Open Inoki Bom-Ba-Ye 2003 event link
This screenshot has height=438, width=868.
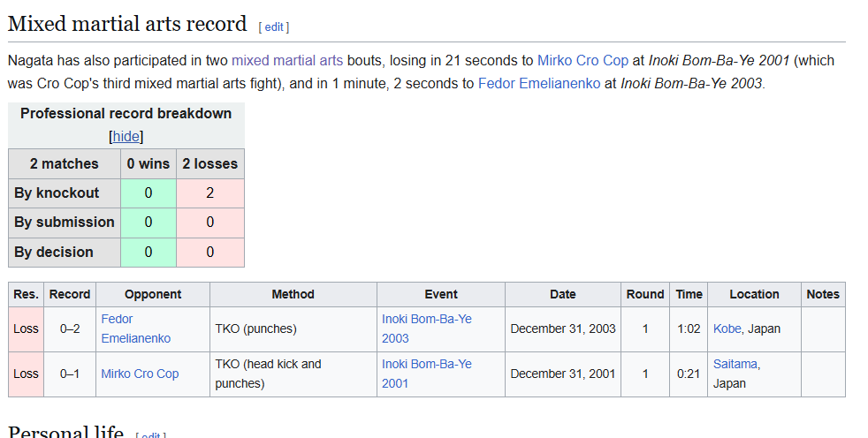(x=427, y=328)
